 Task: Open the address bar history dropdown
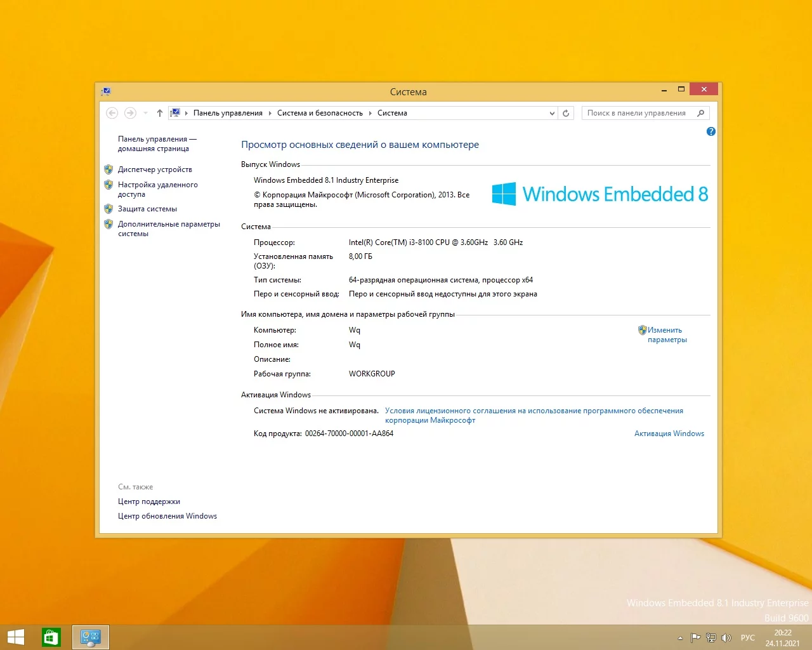pyautogui.click(x=552, y=113)
